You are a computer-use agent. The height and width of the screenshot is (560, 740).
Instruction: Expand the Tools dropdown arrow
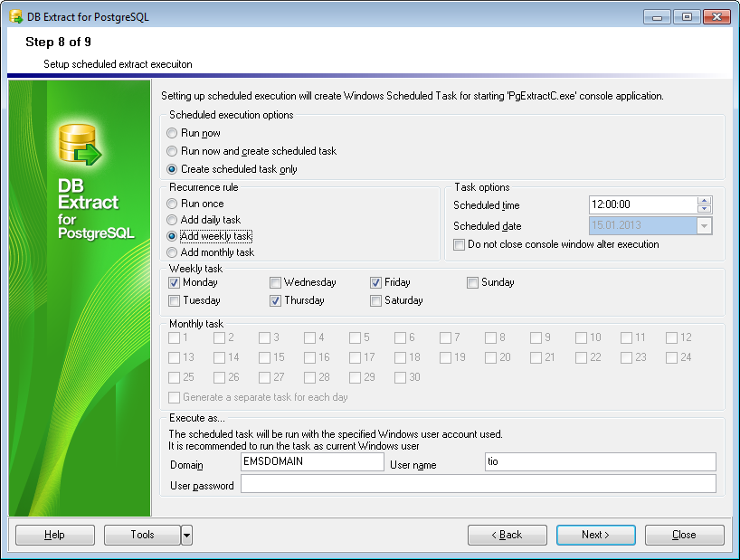(187, 535)
